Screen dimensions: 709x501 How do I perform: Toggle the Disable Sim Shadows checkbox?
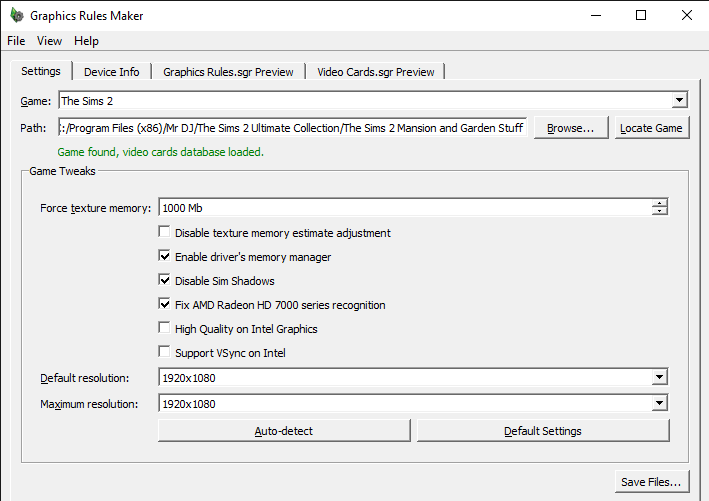click(165, 281)
